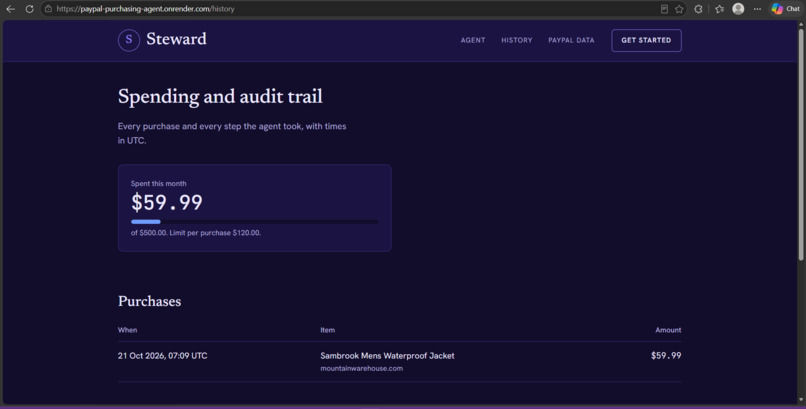This screenshot has width=806, height=409.
Task: View site info lock icon in address bar
Action: point(48,9)
